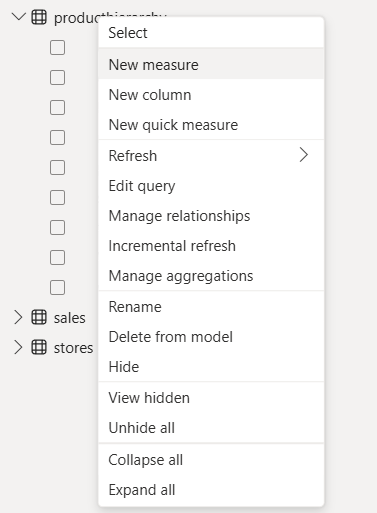Choose Delete from model
This screenshot has height=513, width=377.
pyautogui.click(x=211, y=337)
